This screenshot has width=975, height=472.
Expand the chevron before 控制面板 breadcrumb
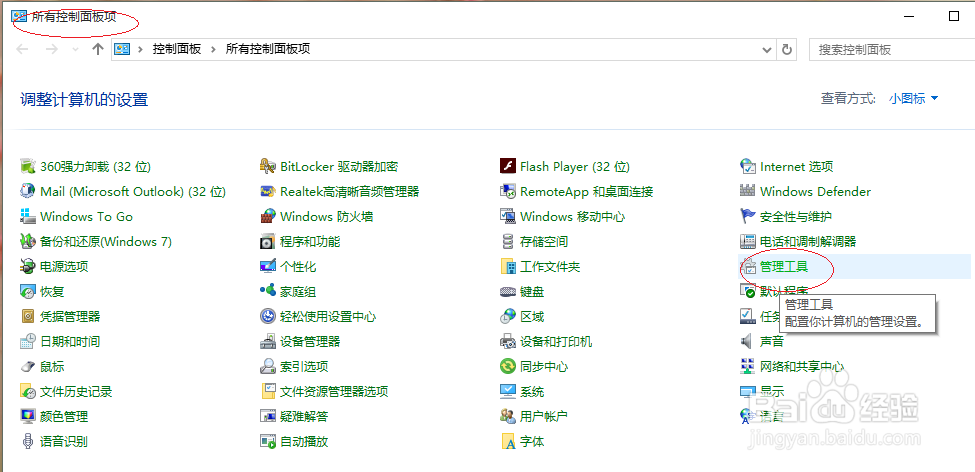pos(141,50)
